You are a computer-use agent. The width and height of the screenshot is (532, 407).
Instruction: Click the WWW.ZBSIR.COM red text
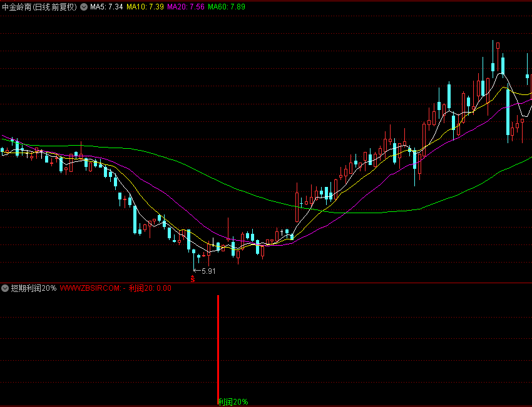click(x=91, y=288)
